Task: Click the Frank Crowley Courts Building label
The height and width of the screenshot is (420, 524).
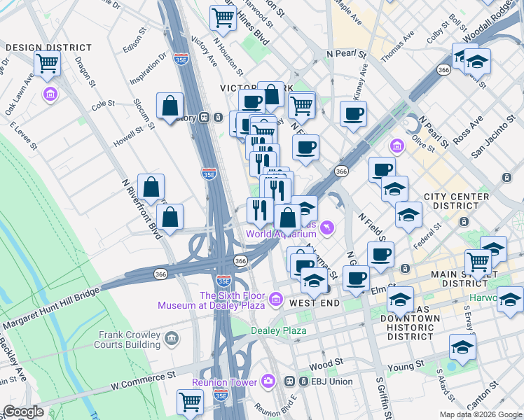Action: 127,339
